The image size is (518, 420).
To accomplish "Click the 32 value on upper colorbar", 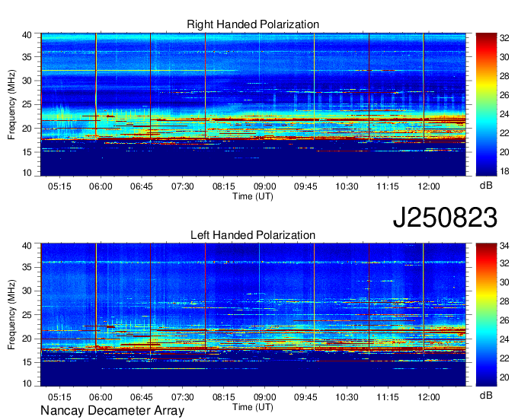I will click(x=504, y=38).
